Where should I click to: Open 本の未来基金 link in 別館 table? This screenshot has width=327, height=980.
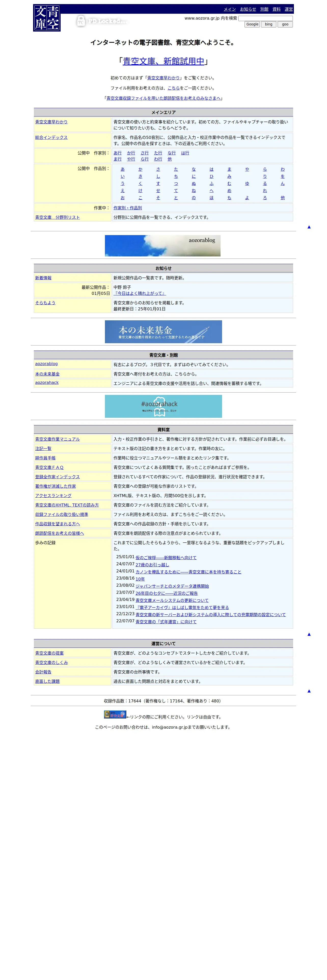pos(47,374)
